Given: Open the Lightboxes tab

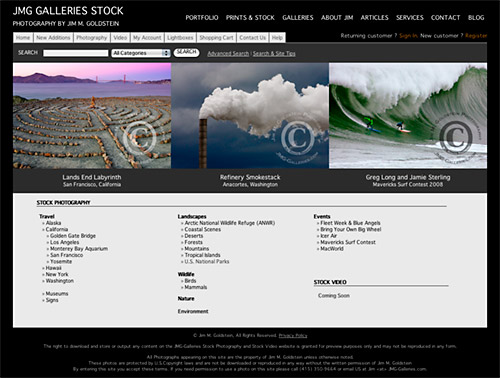Looking at the screenshot, I should point(180,38).
